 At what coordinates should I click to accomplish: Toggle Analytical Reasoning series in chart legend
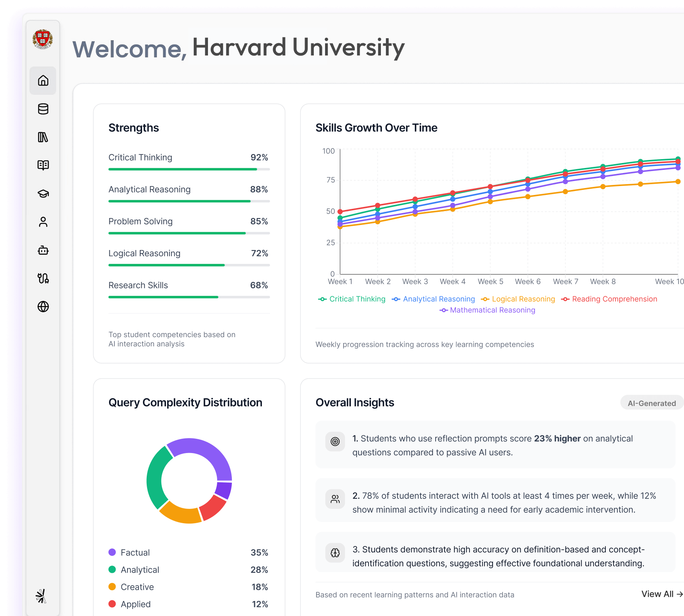[434, 299]
